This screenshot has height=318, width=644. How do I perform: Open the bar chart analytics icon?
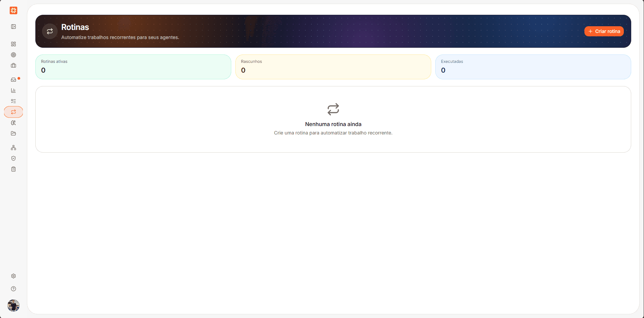click(13, 90)
